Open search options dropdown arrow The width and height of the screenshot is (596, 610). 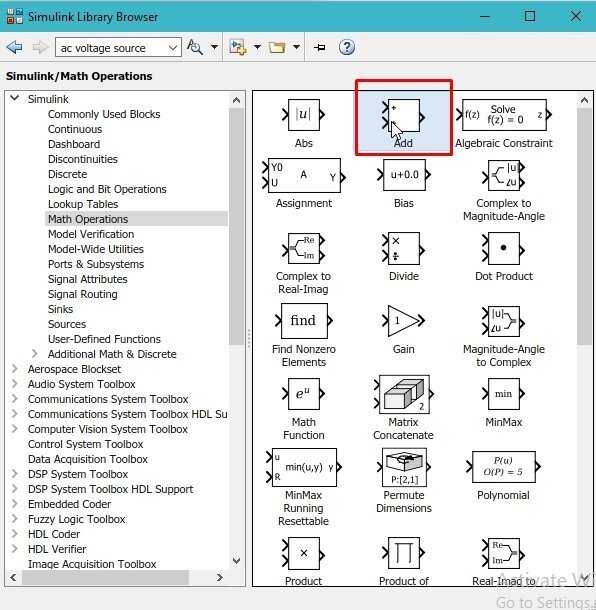pyautogui.click(x=214, y=47)
